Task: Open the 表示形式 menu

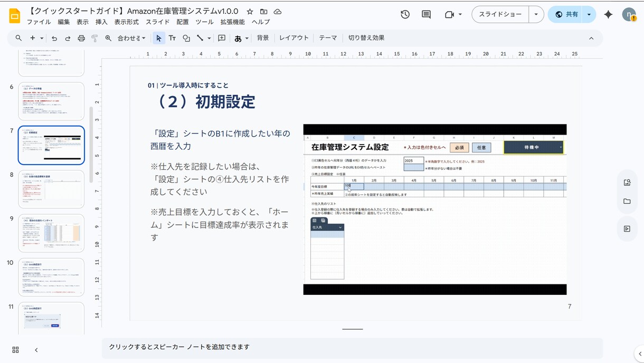Action: tap(127, 22)
